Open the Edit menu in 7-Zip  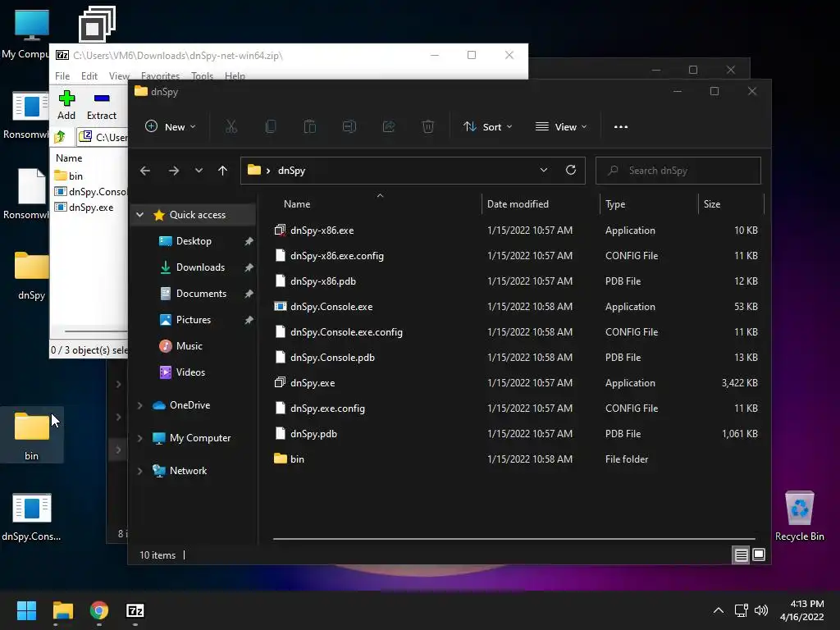(x=89, y=76)
